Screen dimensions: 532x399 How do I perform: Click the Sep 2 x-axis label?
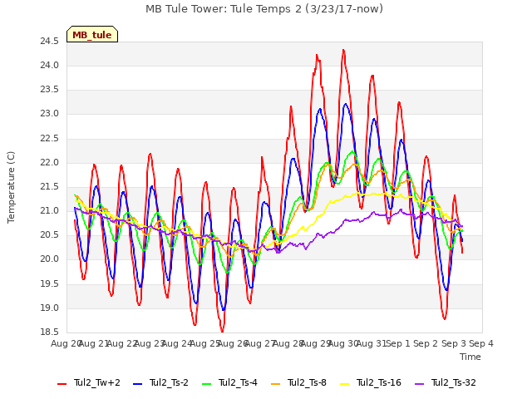click(426, 343)
